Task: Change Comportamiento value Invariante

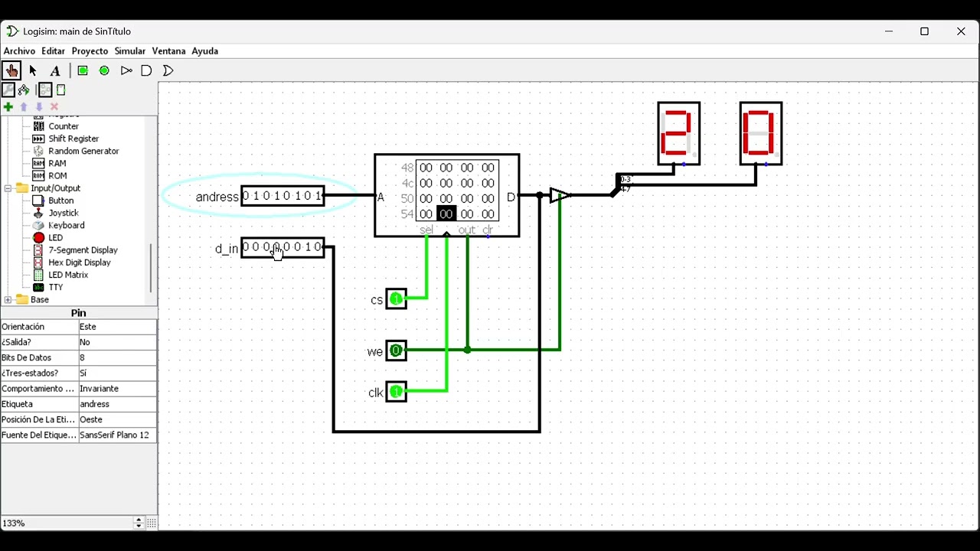Action: coord(117,389)
